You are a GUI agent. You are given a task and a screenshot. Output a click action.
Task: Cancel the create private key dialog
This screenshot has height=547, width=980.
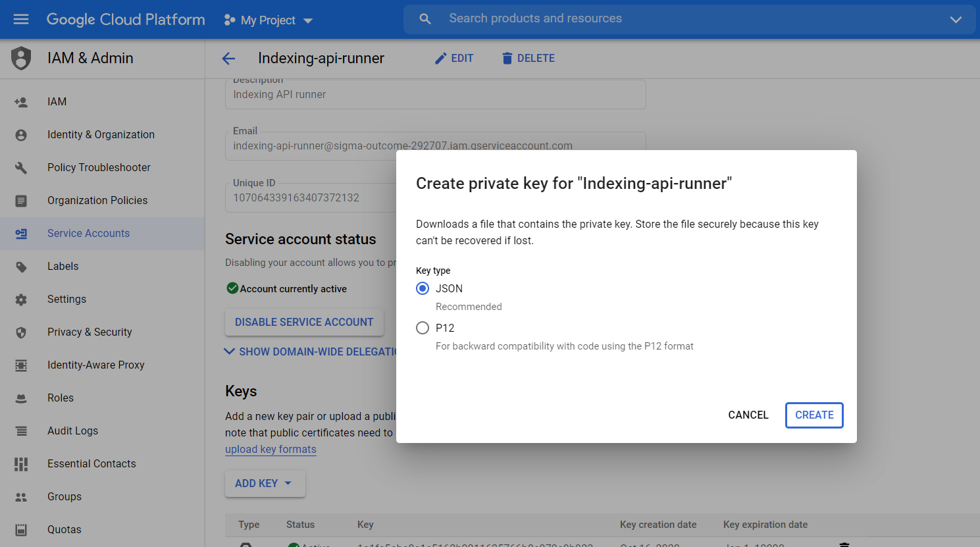coord(748,415)
